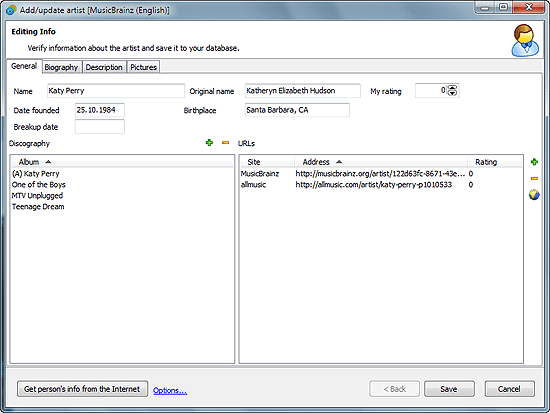Focus the Breakup date field
The image size is (550, 413).
coord(100,127)
